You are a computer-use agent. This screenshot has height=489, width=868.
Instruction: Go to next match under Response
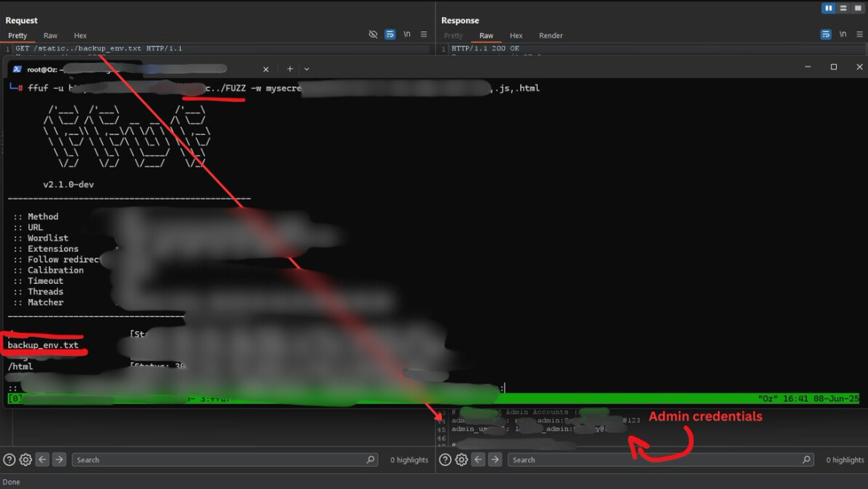pos(495,460)
